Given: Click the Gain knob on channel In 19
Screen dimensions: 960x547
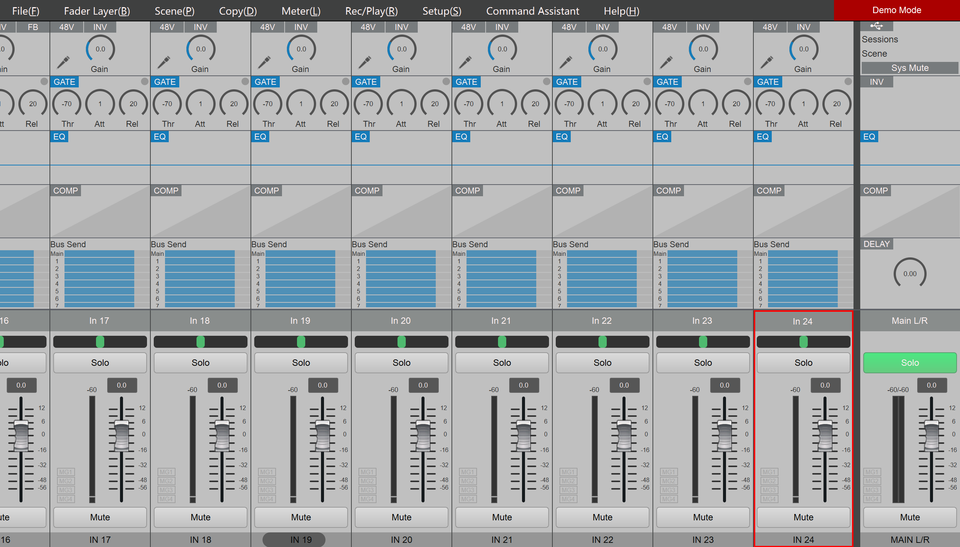Looking at the screenshot, I should (x=301, y=48).
